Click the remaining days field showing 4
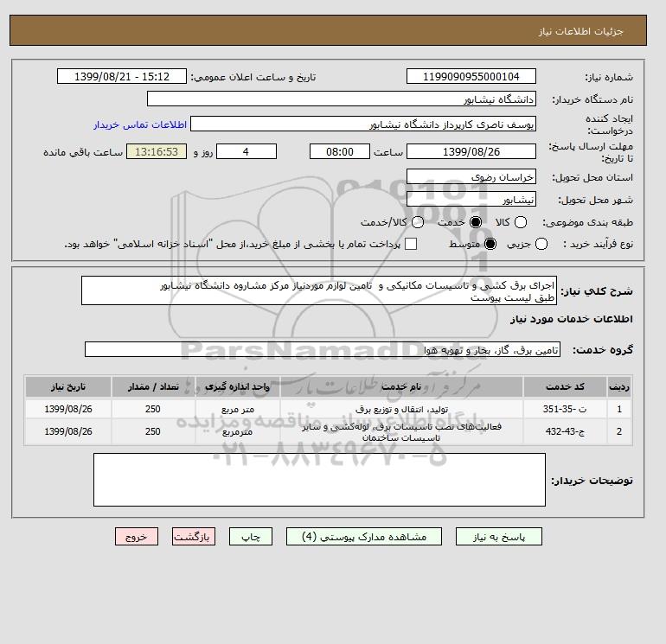This screenshot has width=666, height=644. pyautogui.click(x=247, y=151)
